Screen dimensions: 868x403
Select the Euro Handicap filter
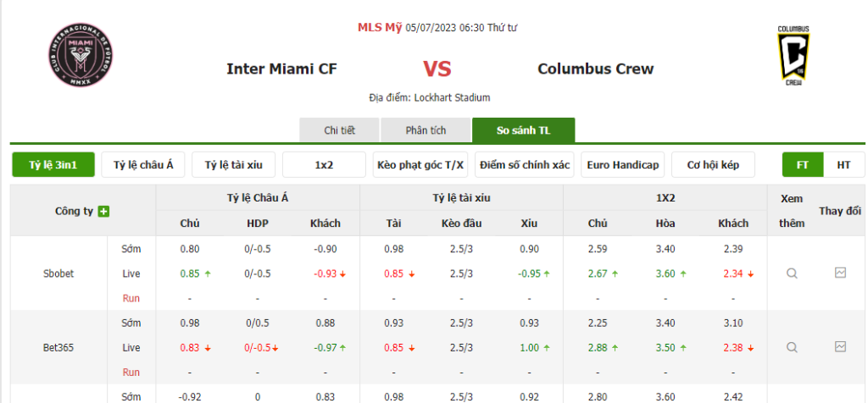623,165
